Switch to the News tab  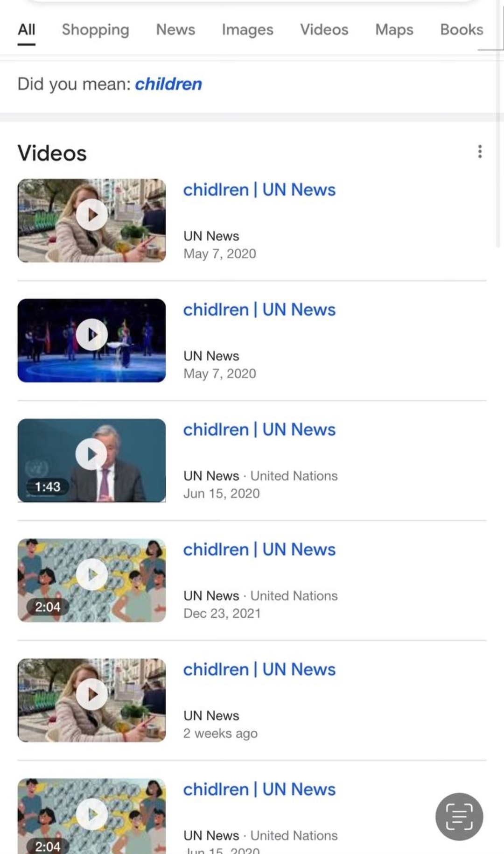click(175, 29)
